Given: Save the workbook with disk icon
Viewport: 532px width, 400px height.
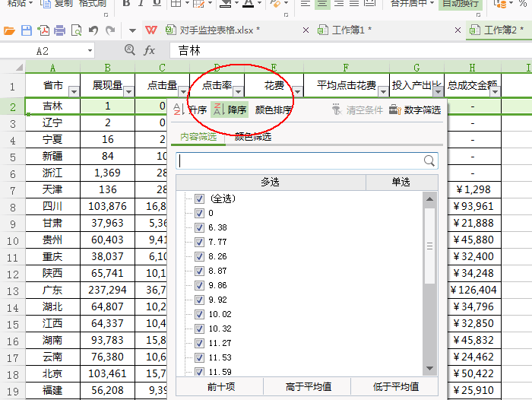Looking at the screenshot, I should (x=26, y=30).
